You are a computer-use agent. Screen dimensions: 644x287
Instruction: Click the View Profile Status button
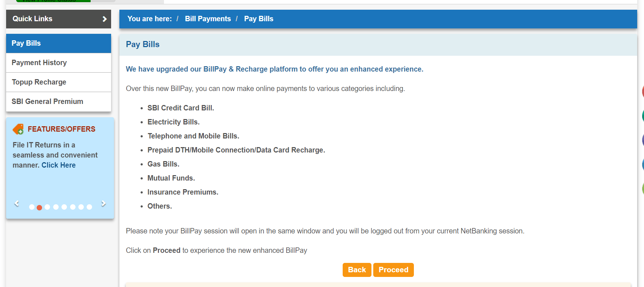point(53,1)
